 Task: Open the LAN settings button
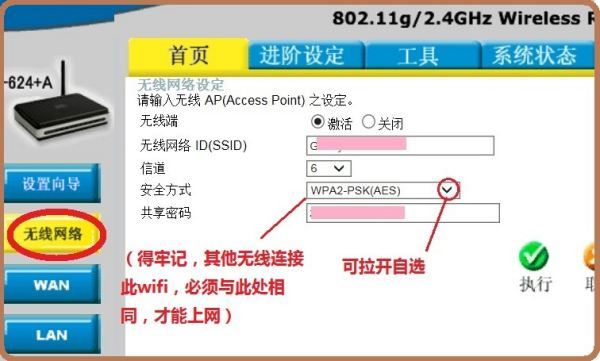(52, 335)
